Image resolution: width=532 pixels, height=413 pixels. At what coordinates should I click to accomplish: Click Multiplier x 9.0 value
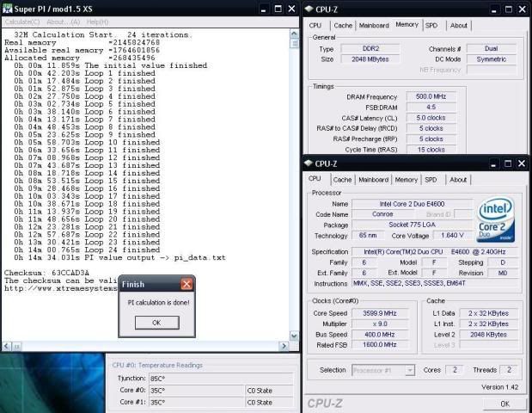pyautogui.click(x=380, y=324)
